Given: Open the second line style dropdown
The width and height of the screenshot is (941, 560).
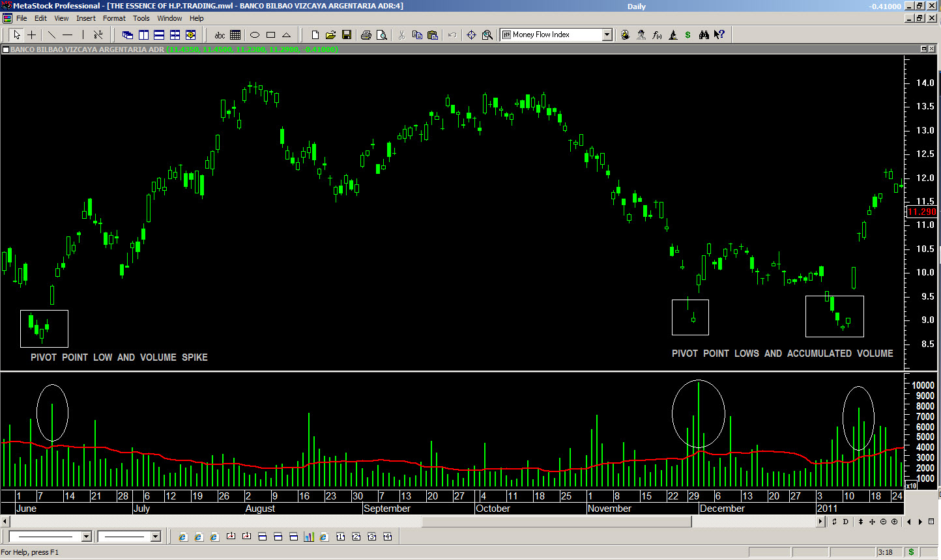Looking at the screenshot, I should 155,537.
